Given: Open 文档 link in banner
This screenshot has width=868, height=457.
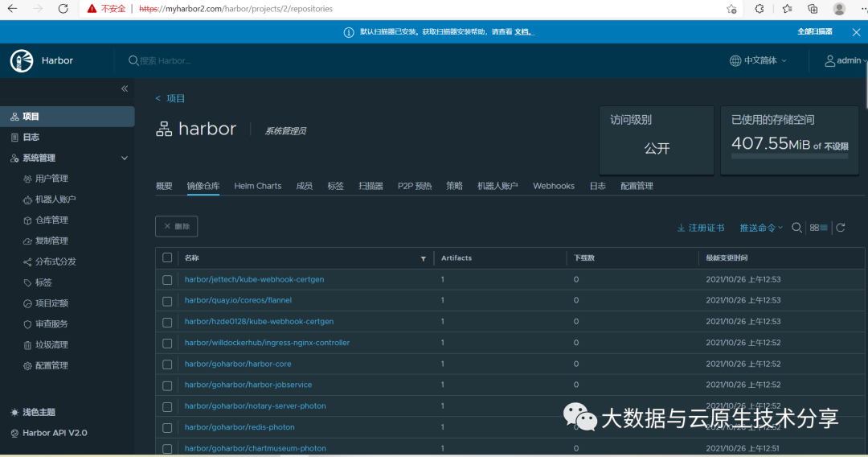Looking at the screenshot, I should coord(522,31).
